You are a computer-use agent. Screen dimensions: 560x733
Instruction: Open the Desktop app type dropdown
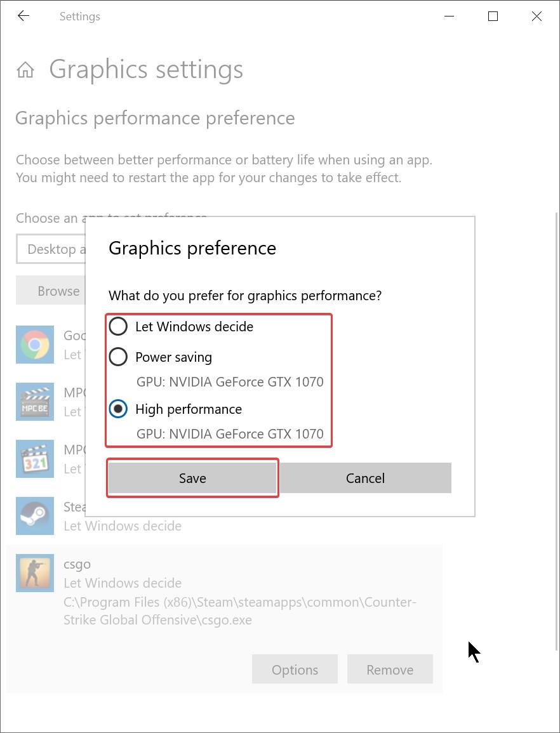57,249
